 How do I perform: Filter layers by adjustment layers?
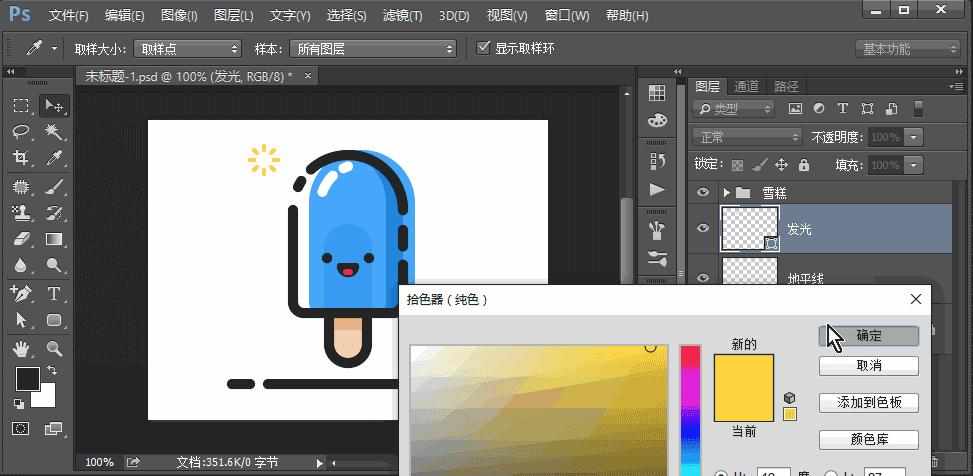tap(818, 109)
